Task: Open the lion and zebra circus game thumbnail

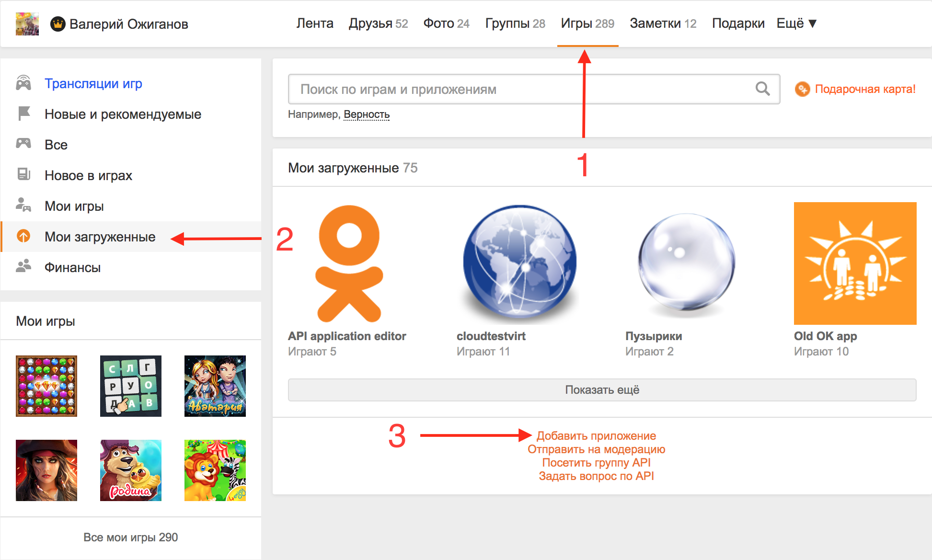Action: [215, 470]
